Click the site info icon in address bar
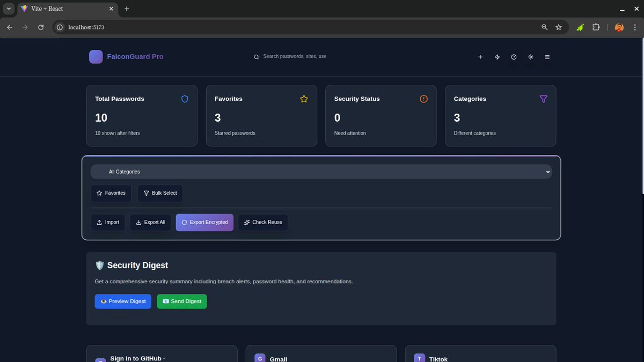The width and height of the screenshot is (644, 362). [x=60, y=27]
